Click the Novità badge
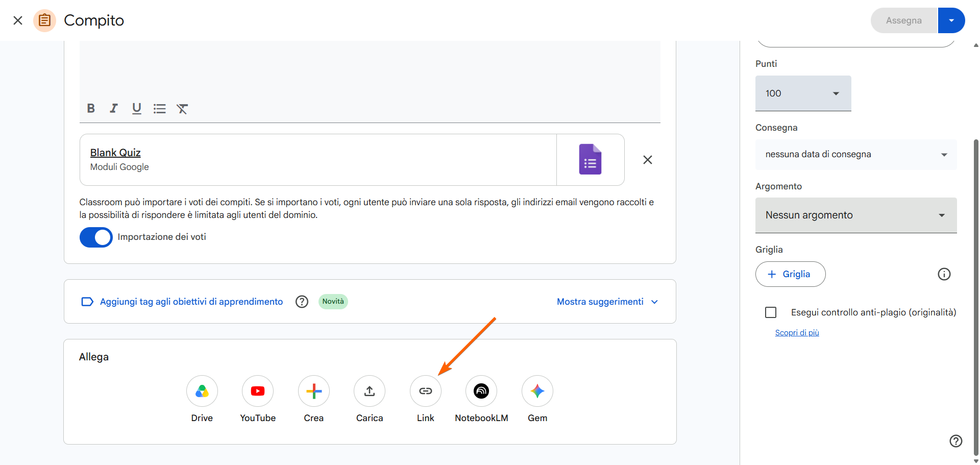Viewport: 980px width, 465px height. 333,301
